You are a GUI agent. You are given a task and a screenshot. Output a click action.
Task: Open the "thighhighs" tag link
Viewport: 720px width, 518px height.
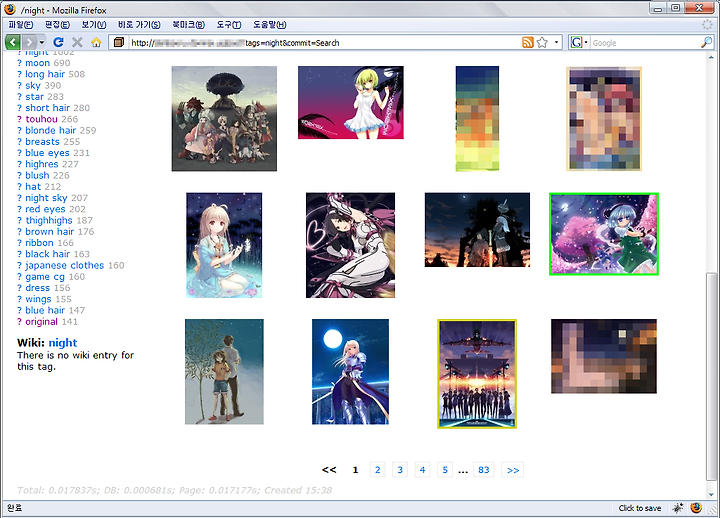point(49,220)
